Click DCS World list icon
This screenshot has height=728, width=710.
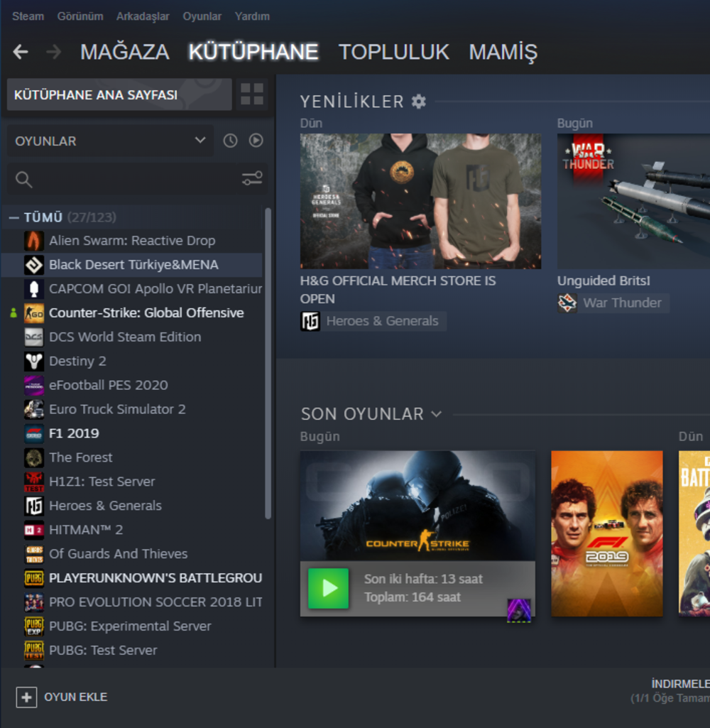coord(34,337)
